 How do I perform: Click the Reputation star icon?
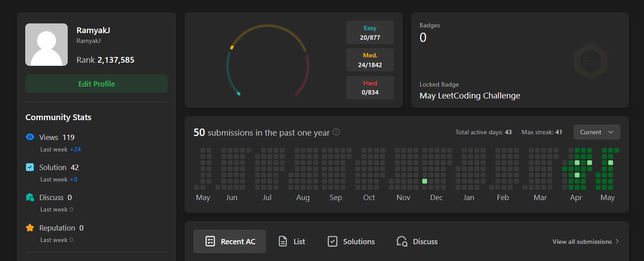[x=30, y=228]
